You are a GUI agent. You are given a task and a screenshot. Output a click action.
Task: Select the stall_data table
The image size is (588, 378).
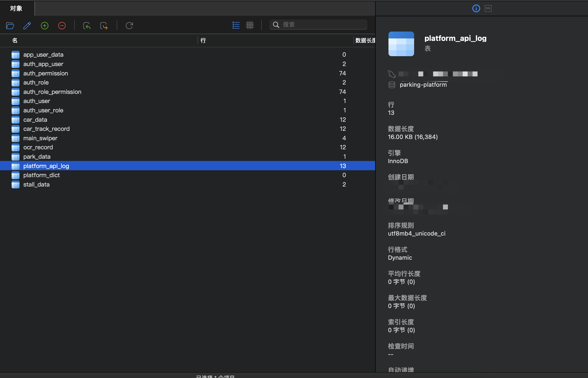pyautogui.click(x=37, y=184)
